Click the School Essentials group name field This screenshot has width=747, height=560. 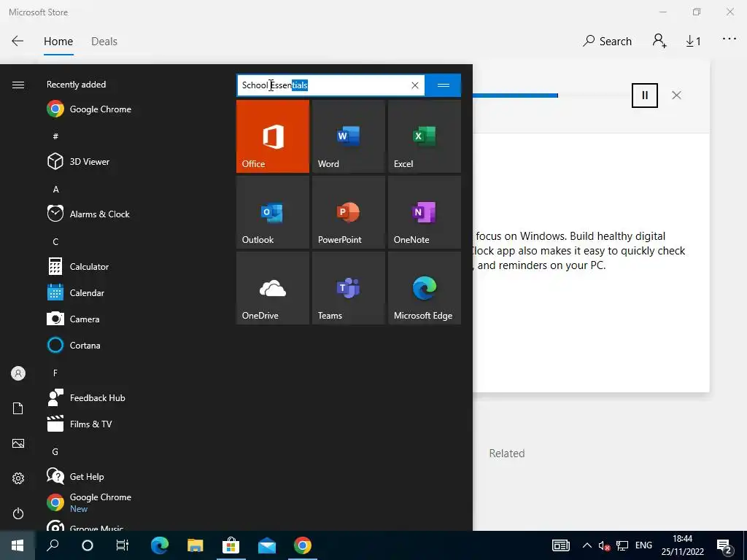point(330,85)
